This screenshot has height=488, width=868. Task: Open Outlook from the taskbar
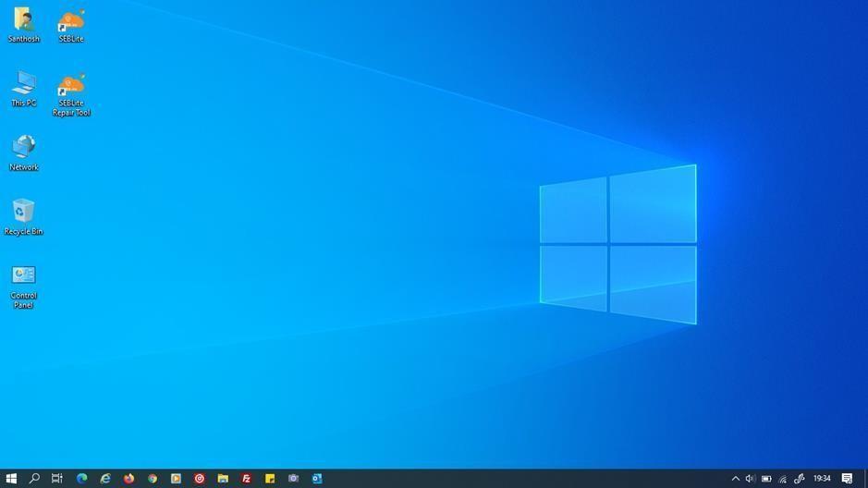316,479
